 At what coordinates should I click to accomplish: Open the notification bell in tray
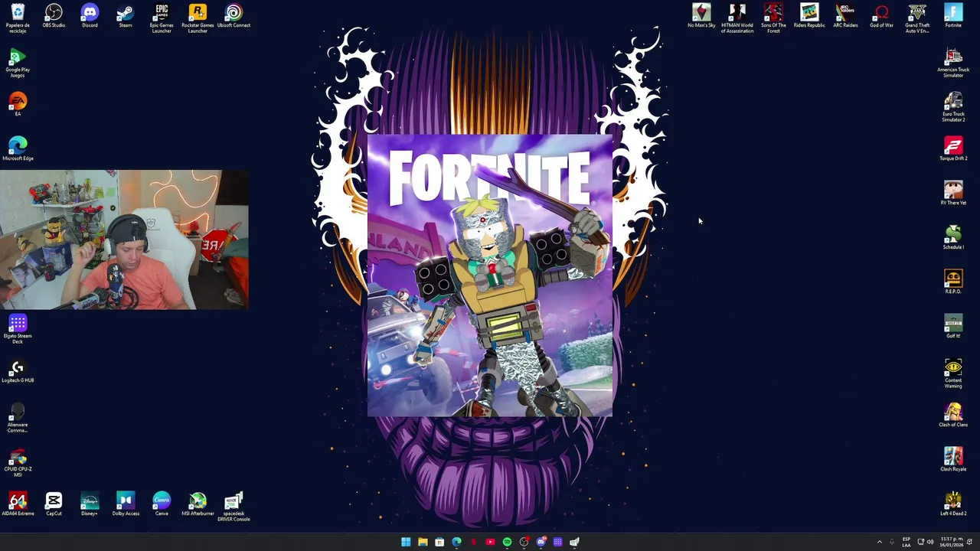969,542
